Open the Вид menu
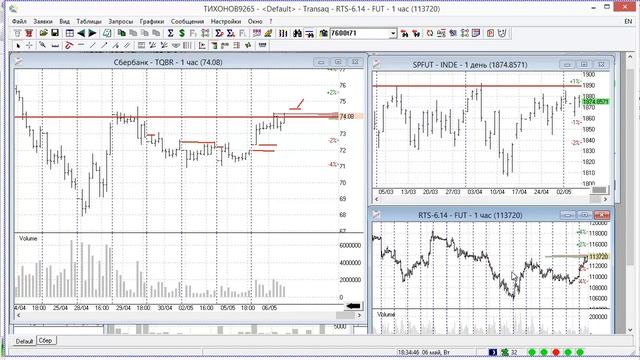The width and height of the screenshot is (640, 360). [x=64, y=21]
